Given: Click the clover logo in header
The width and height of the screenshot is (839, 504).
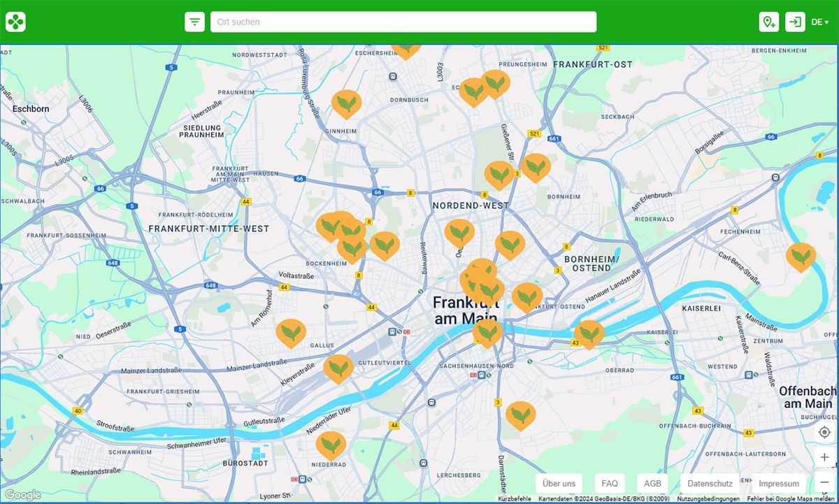Looking at the screenshot, I should coord(15,22).
